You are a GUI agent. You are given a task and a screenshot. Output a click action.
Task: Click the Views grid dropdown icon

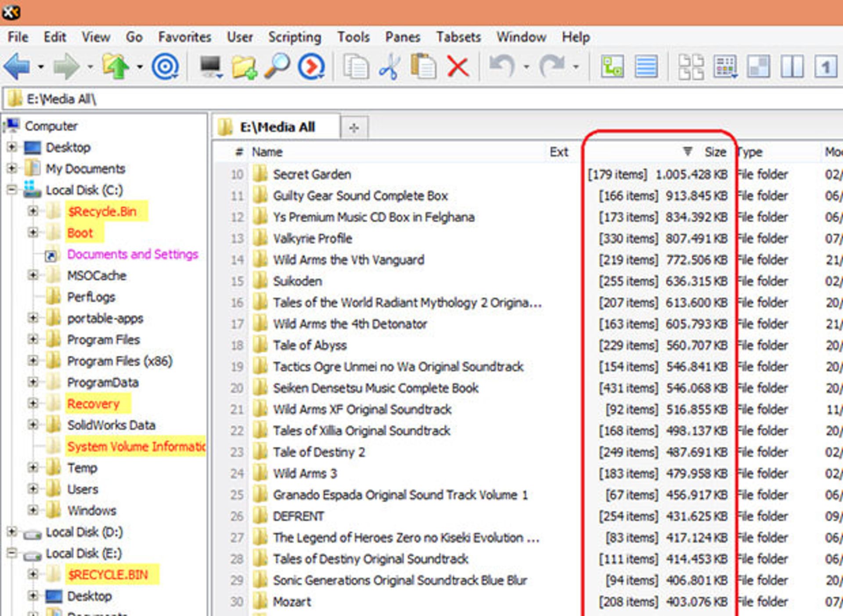725,67
